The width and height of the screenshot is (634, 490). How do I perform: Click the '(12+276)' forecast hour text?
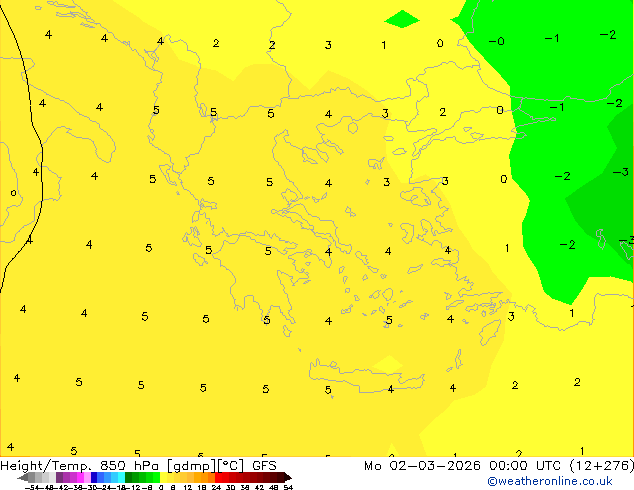tap(602, 465)
